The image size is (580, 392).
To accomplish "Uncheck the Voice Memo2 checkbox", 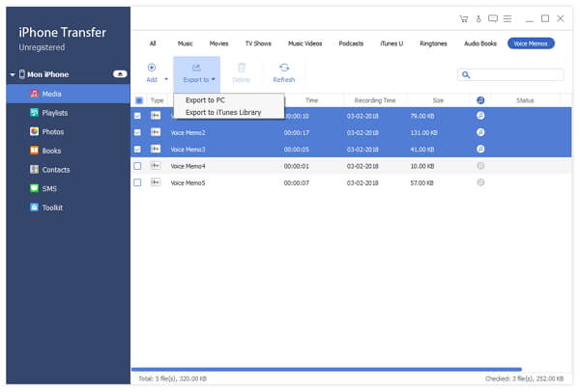I will click(x=137, y=132).
